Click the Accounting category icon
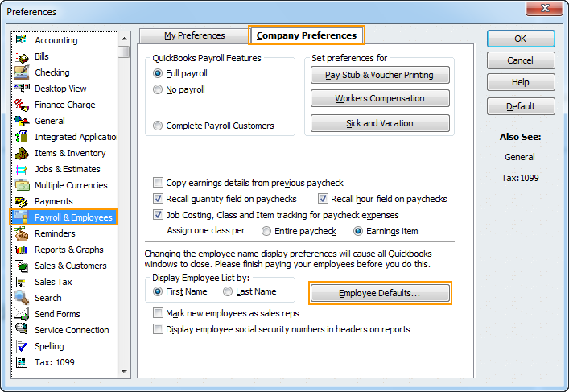569x392 pixels. (x=22, y=39)
